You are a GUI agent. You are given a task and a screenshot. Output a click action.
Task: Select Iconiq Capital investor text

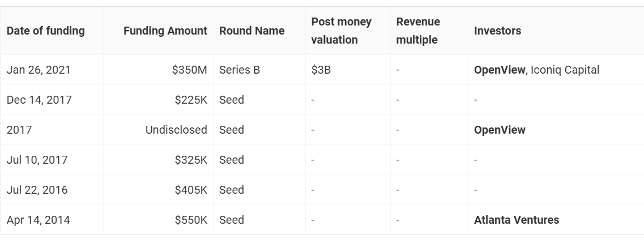(565, 70)
